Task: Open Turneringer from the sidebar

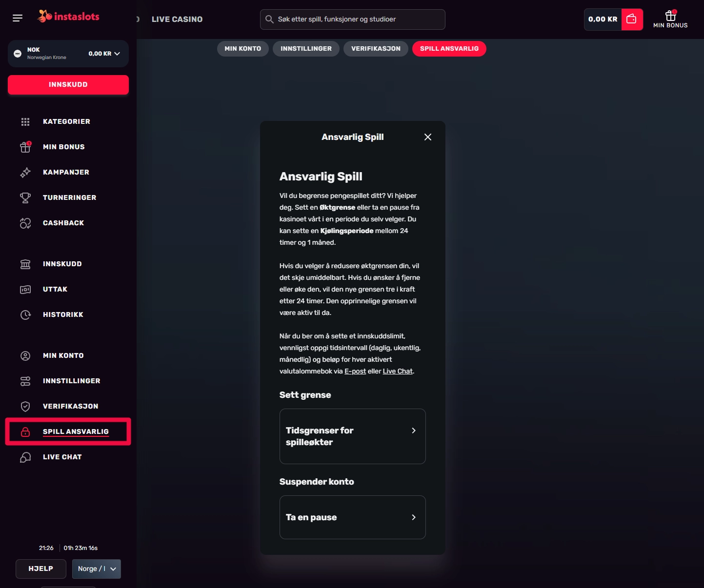Action: [70, 198]
